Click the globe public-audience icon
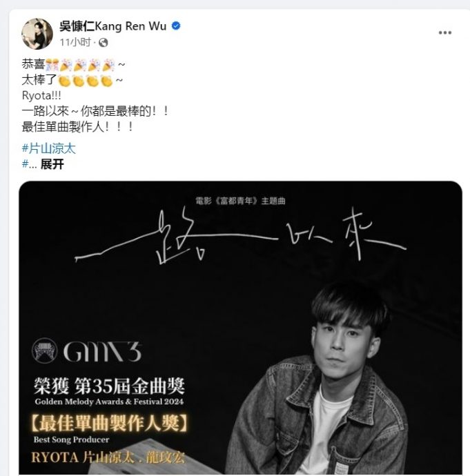The width and height of the screenshot is (470, 476). (104, 43)
